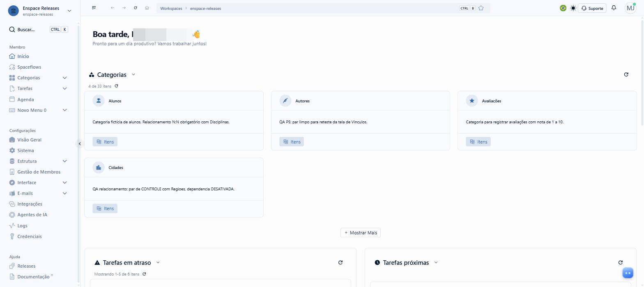
Task: Expand Tarefas próximas dropdown
Action: tap(436, 262)
